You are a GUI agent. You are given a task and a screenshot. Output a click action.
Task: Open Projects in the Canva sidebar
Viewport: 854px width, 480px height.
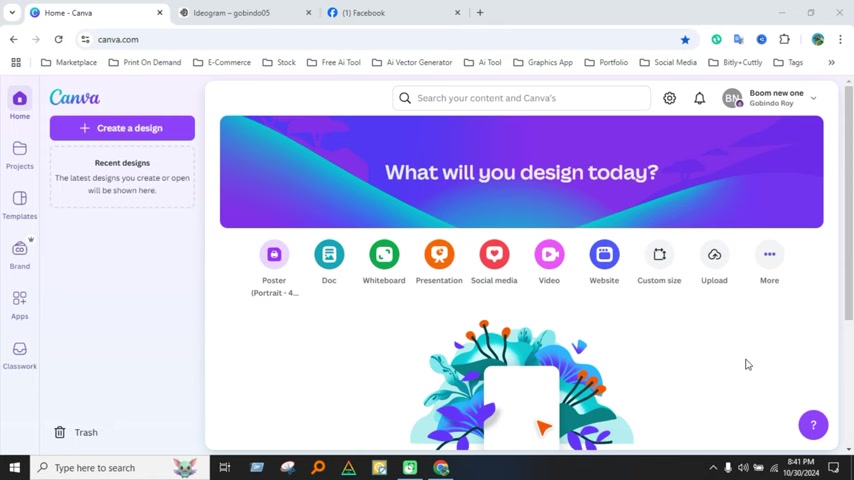pos(20,155)
